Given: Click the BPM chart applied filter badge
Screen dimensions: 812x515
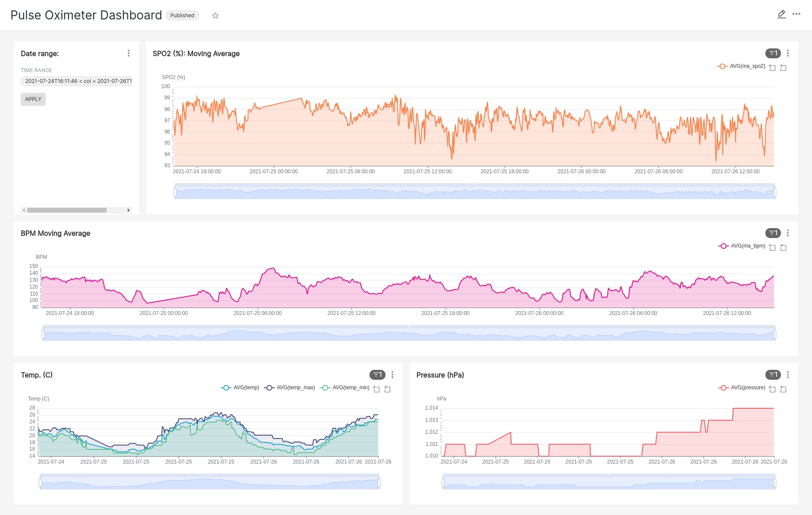Looking at the screenshot, I should (773, 233).
